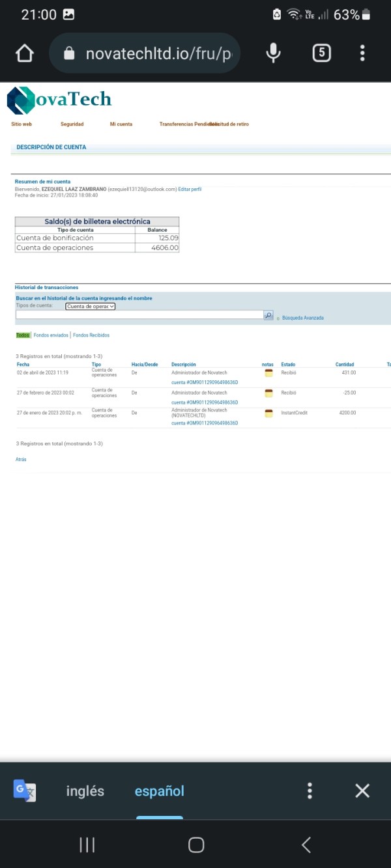Open the Sitio web menu item
Screen dimensions: 391x868
coord(22,124)
